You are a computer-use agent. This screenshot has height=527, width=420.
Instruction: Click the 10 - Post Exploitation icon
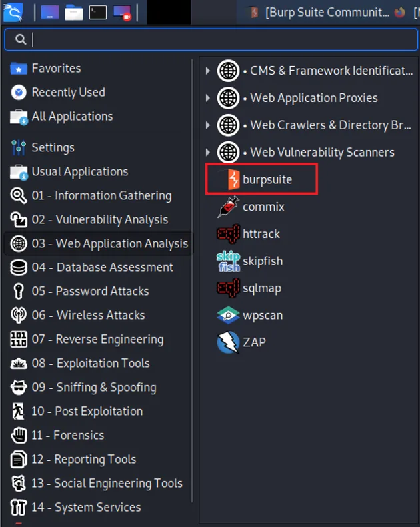pyautogui.click(x=18, y=411)
